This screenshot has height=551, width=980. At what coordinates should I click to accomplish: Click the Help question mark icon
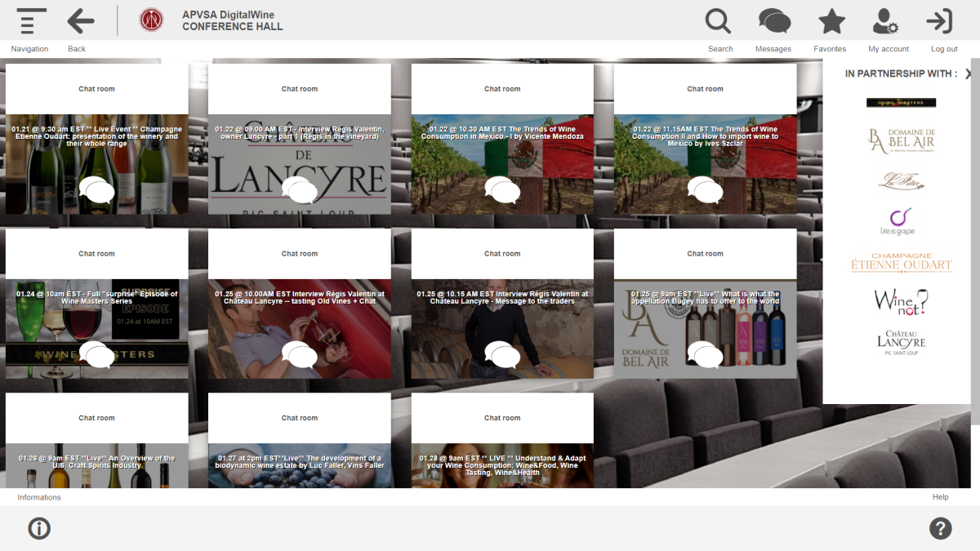tap(940, 528)
